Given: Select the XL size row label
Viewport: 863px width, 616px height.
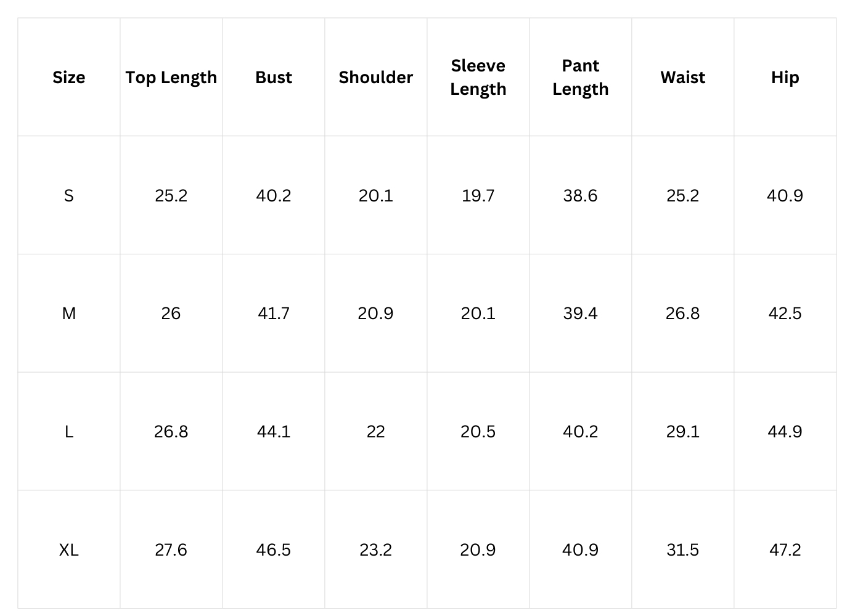Looking at the screenshot, I should tap(68, 550).
